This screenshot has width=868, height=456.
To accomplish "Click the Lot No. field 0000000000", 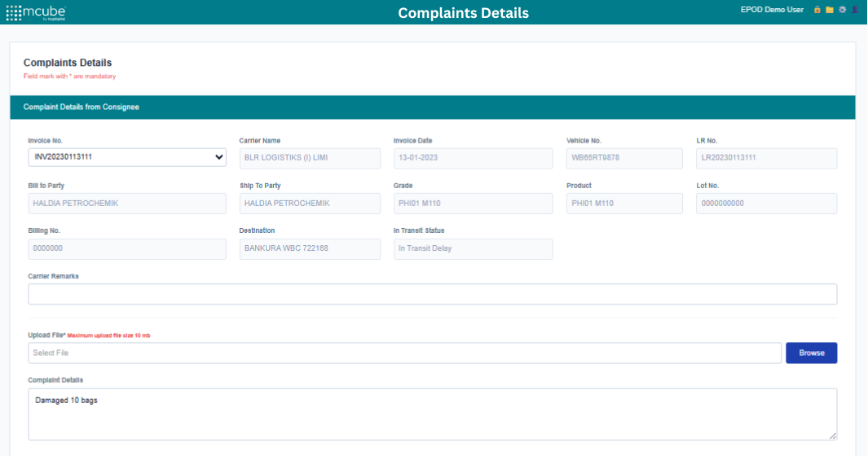I will click(767, 204).
